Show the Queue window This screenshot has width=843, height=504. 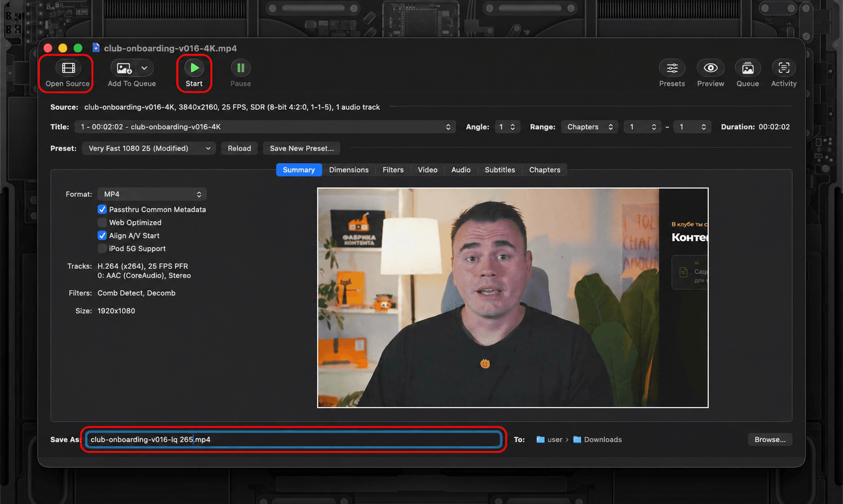[x=748, y=68]
